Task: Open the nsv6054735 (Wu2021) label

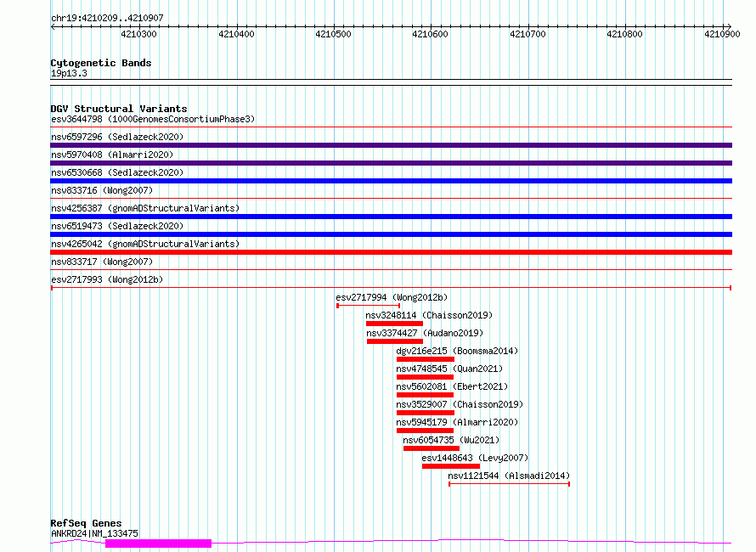Action: pyautogui.click(x=451, y=440)
